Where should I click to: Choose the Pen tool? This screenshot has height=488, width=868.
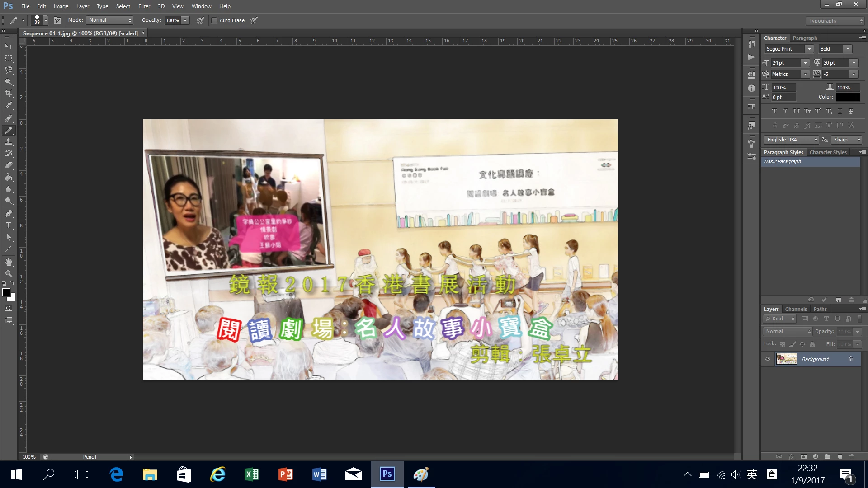point(9,214)
